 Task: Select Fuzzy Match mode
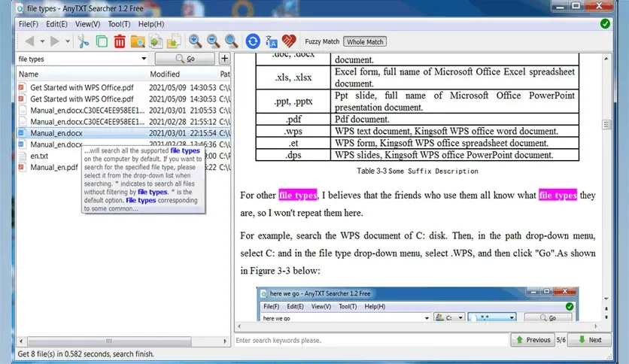(x=322, y=41)
